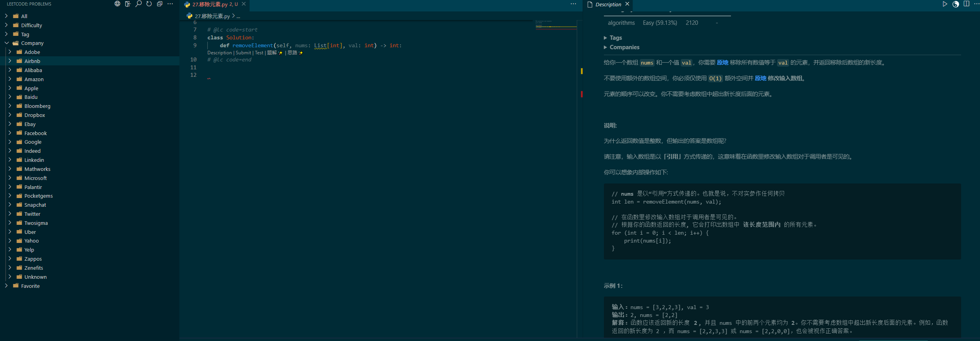Click the editor minimap preview
The height and width of the screenshot is (341, 980).
click(556, 24)
